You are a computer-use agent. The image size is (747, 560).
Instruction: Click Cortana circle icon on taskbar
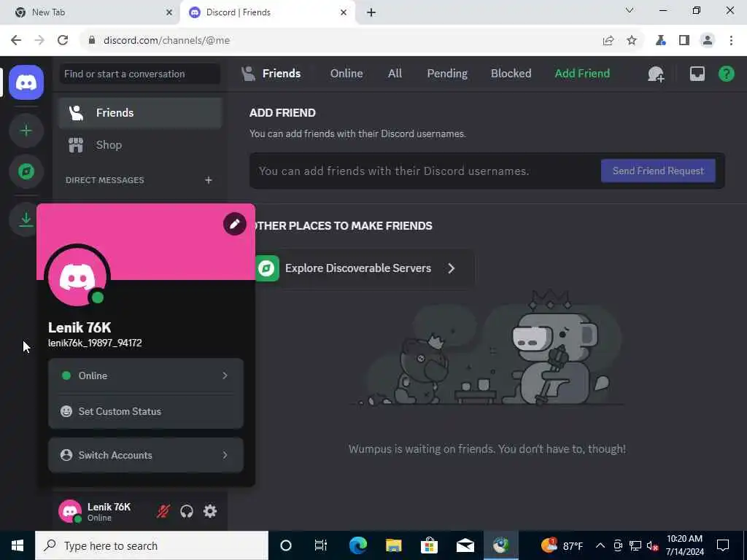coord(286,545)
